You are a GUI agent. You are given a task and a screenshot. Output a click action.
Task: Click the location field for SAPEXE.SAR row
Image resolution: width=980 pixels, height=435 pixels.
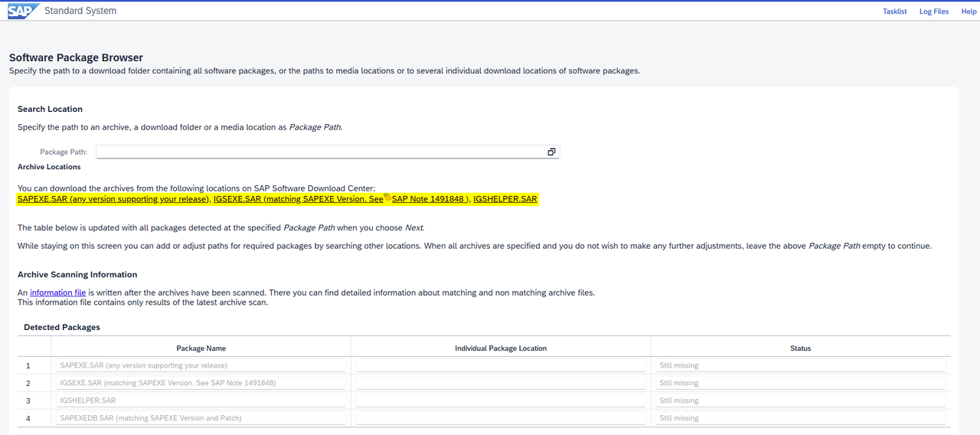pos(501,365)
